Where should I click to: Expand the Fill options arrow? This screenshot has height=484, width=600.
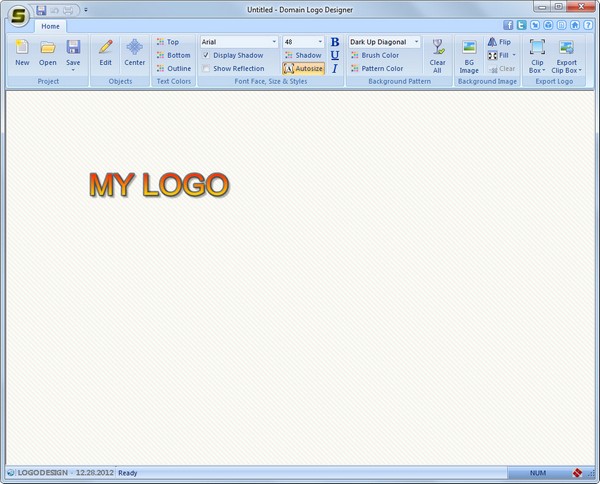(514, 55)
